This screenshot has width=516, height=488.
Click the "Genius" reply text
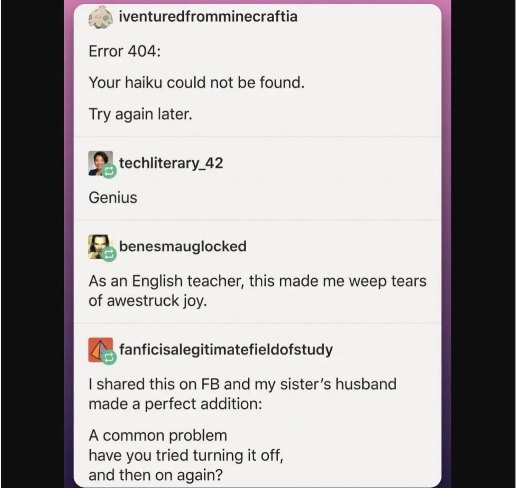click(113, 198)
